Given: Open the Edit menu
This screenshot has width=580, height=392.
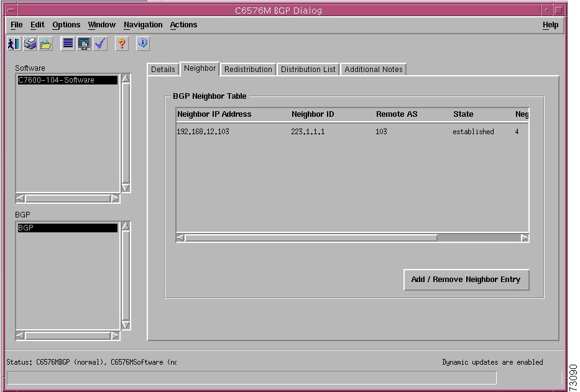Looking at the screenshot, I should (37, 25).
